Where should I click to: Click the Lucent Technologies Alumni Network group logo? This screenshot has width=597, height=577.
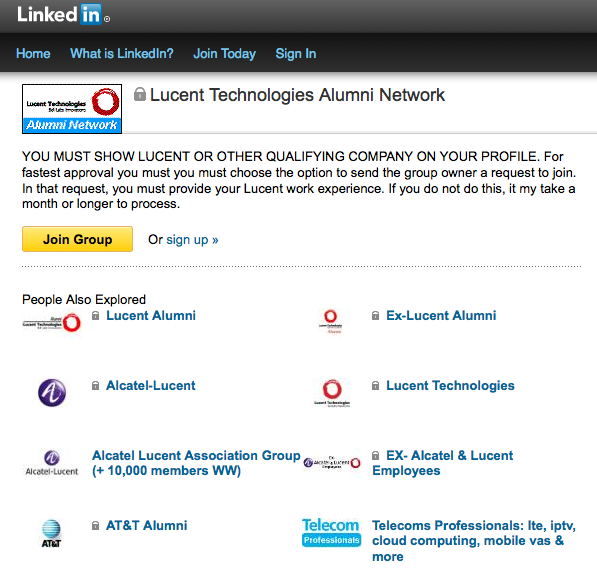coord(72,109)
